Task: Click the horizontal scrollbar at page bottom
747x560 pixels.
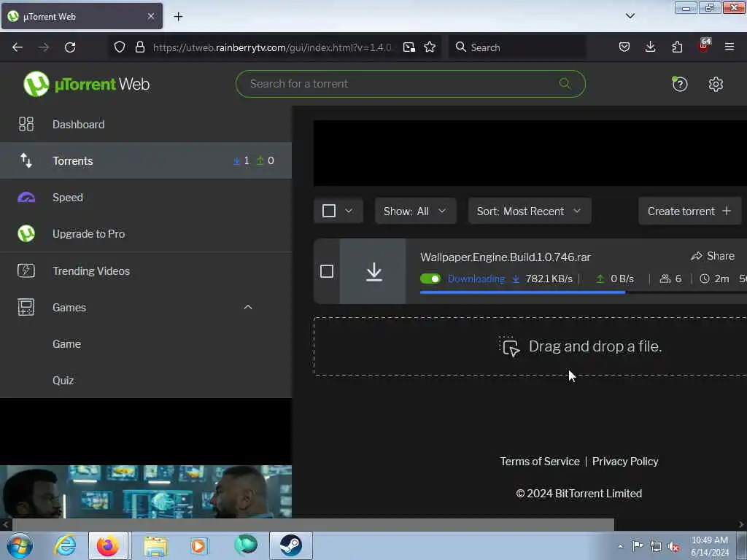Action: click(312, 525)
